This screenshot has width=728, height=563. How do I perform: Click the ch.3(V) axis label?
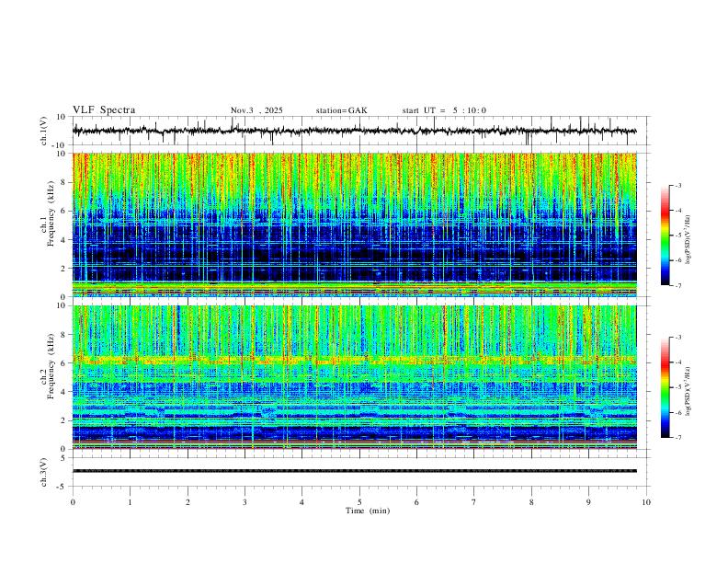[44, 472]
